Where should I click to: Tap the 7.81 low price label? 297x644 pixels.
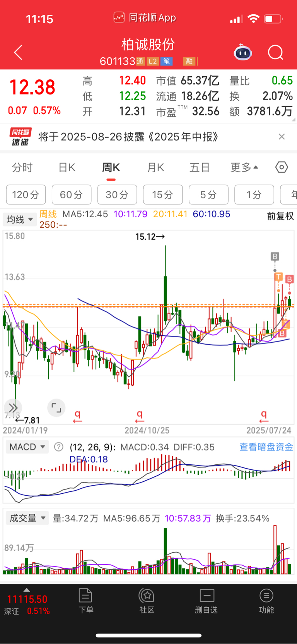click(x=27, y=420)
